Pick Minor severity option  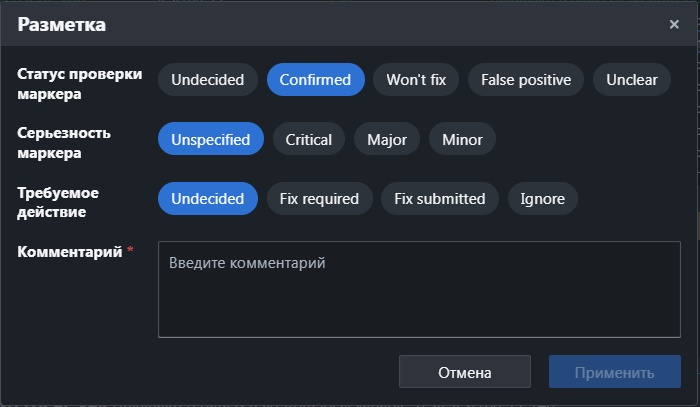[x=462, y=139]
